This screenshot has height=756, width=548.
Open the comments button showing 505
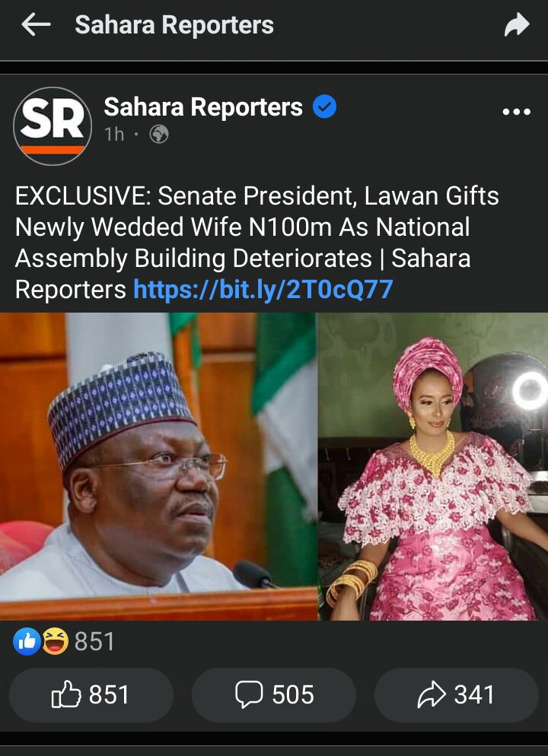[x=274, y=694]
